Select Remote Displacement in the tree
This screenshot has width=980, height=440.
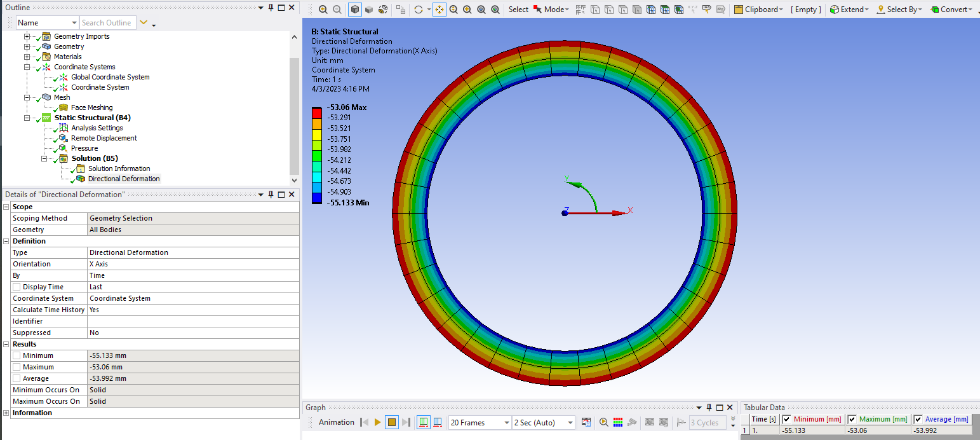pyautogui.click(x=104, y=138)
